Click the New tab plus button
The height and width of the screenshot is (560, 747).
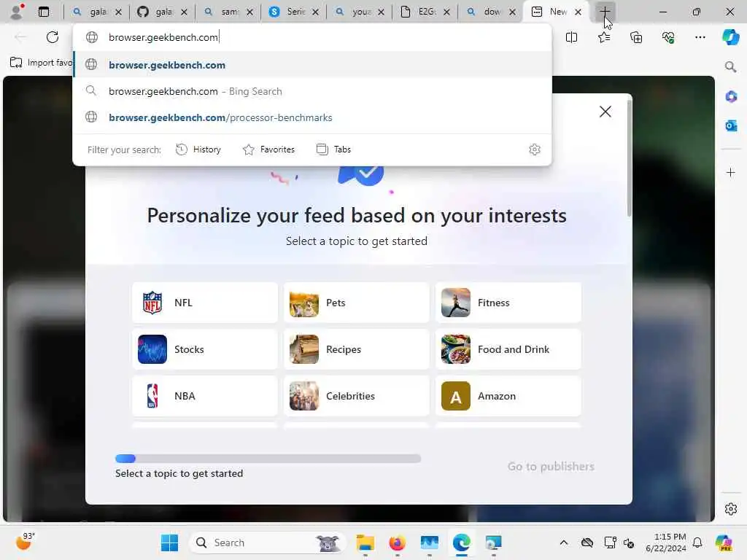(x=605, y=12)
